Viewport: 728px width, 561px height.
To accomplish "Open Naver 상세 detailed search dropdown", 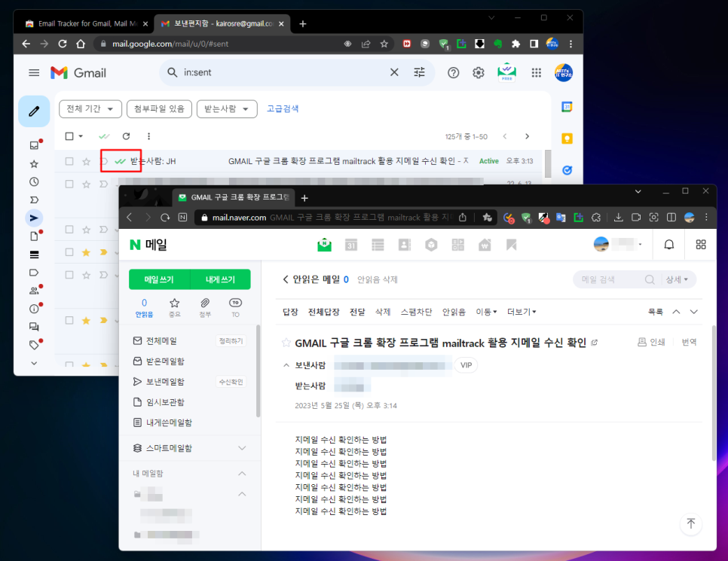I will [x=677, y=279].
